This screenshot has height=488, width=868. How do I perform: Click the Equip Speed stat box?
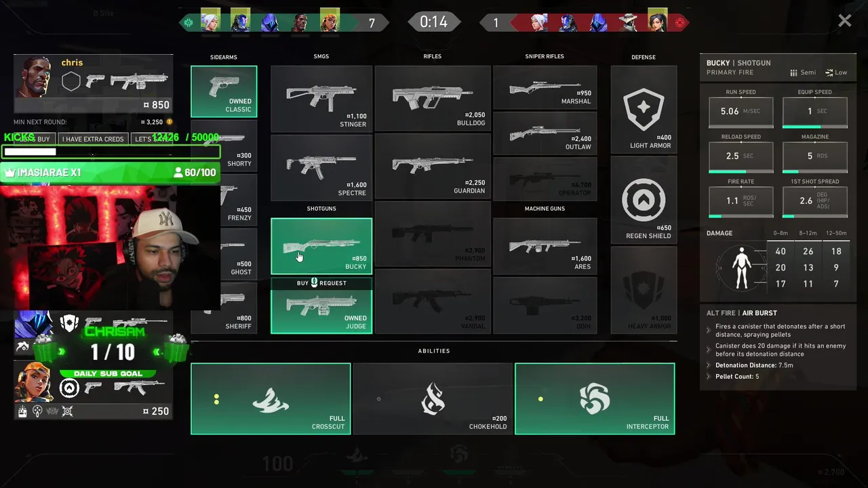click(815, 113)
